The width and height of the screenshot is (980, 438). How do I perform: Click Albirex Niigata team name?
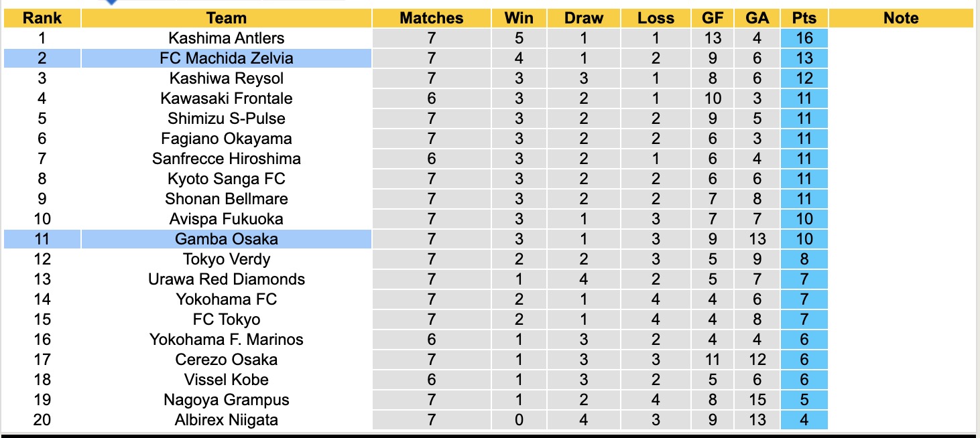pos(227,420)
